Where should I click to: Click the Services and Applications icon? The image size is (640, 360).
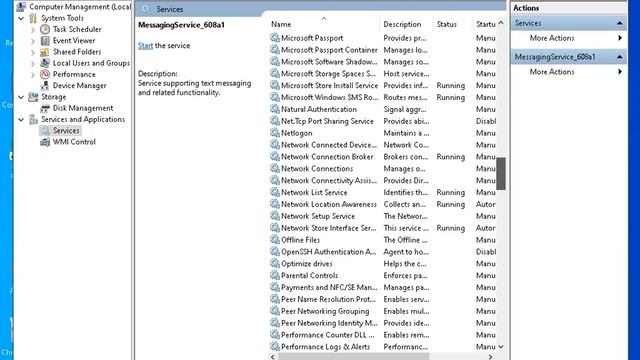pyautogui.click(x=33, y=120)
